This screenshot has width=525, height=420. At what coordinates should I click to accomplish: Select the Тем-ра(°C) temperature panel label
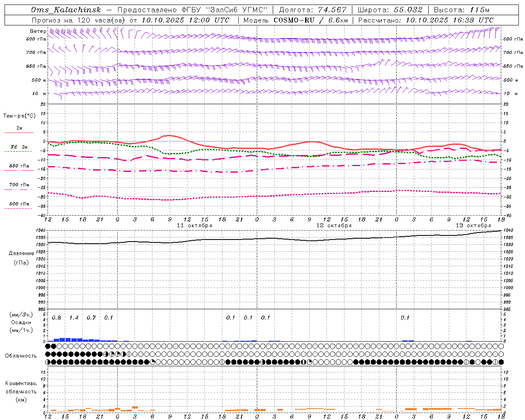pos(19,116)
